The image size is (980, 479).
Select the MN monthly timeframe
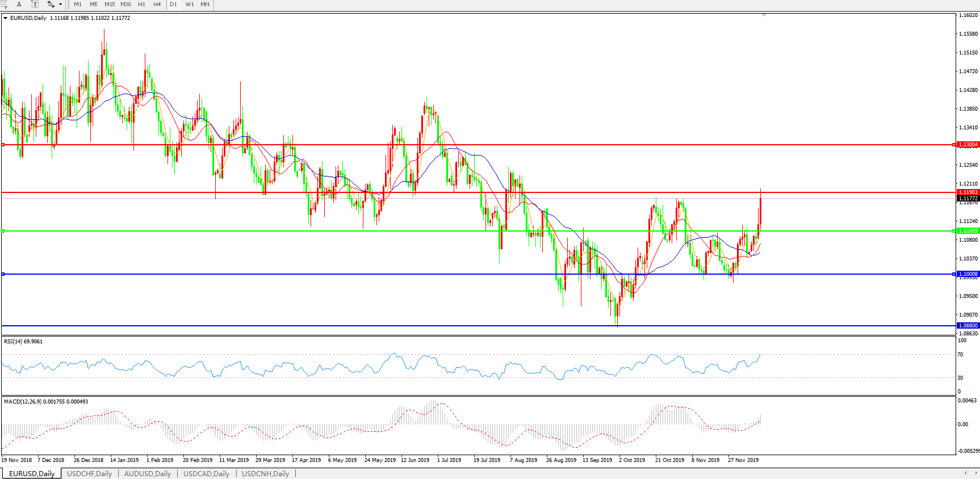coord(205,5)
